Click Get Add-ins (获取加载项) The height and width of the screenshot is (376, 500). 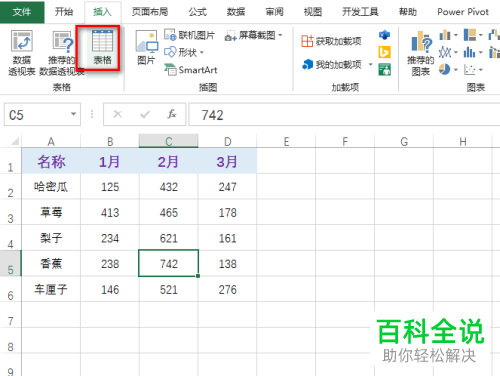point(331,41)
